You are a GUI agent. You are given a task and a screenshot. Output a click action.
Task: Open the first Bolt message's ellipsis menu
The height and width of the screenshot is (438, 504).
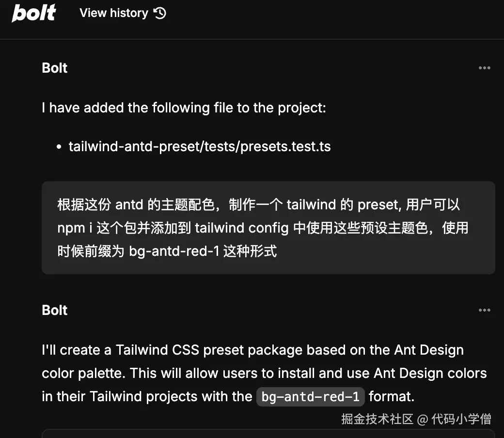point(484,68)
